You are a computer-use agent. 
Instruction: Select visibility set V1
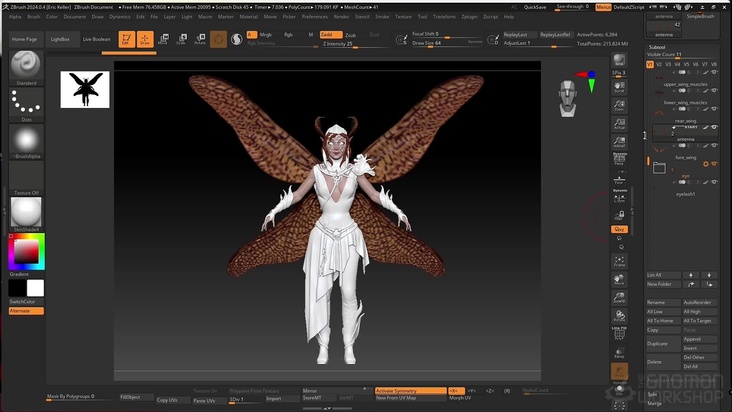coord(650,64)
